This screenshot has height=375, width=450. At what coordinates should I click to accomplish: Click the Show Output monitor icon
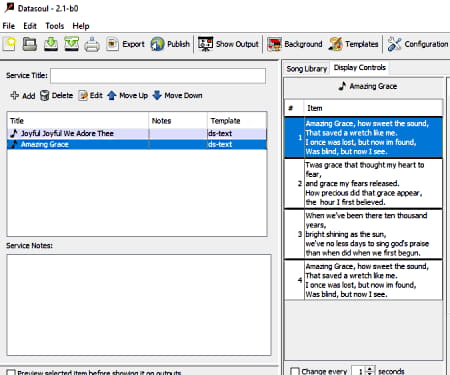click(205, 44)
